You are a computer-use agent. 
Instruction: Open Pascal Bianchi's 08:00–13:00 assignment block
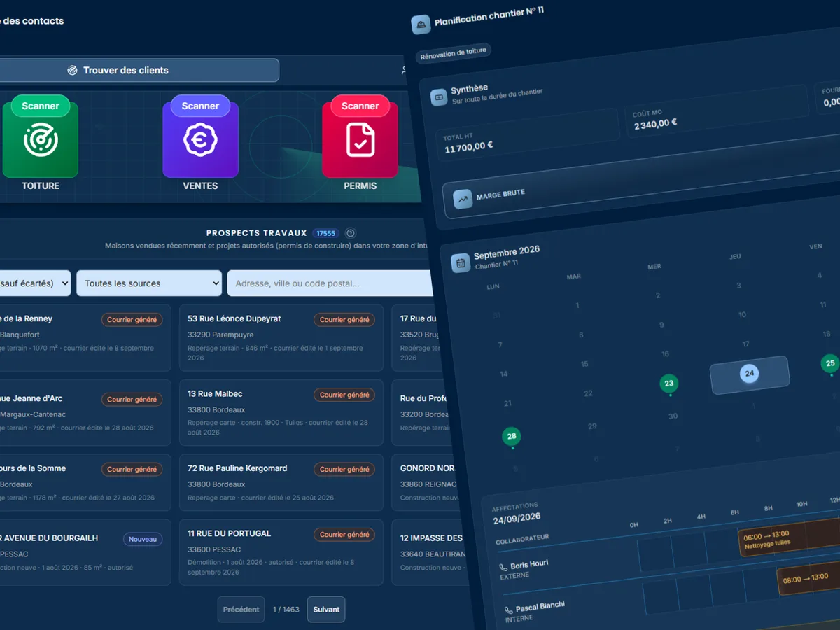point(808,580)
